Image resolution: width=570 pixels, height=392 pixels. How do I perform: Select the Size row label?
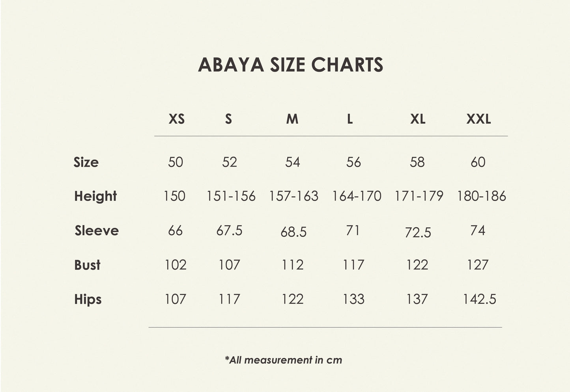tap(86, 162)
